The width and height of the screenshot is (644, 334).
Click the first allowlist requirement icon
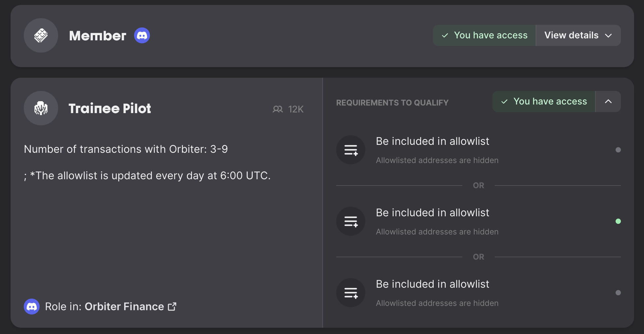click(351, 150)
